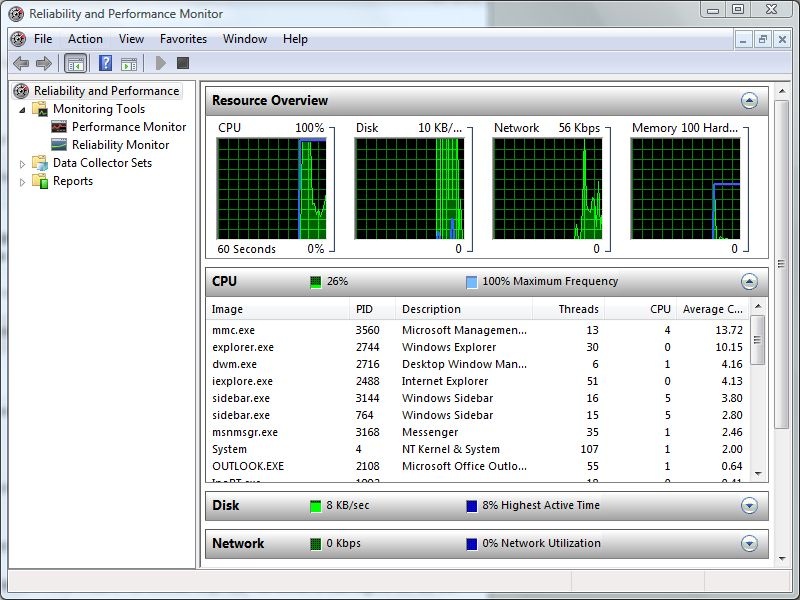Select sidebar.exe row with PID 764
This screenshot has width=800, height=600.
tap(478, 415)
